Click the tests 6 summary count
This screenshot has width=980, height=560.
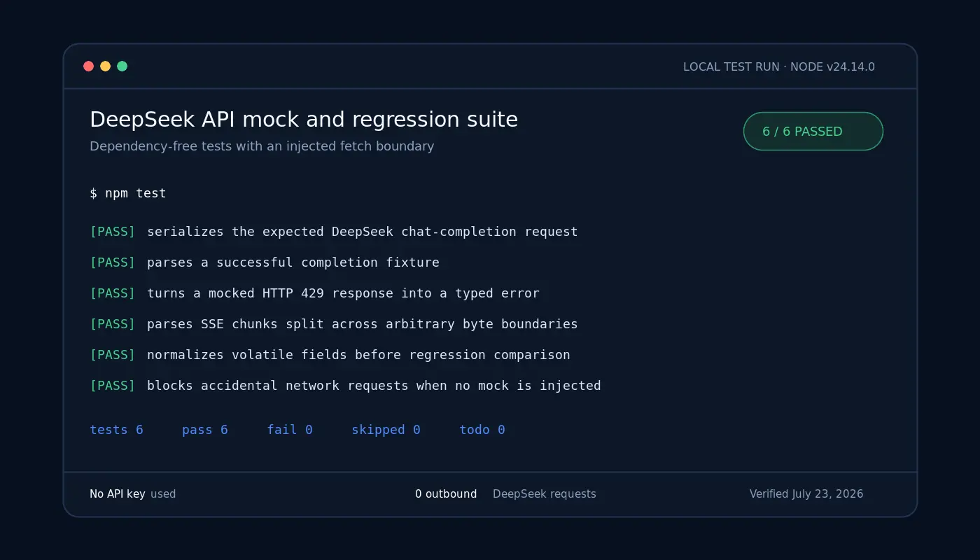116,430
